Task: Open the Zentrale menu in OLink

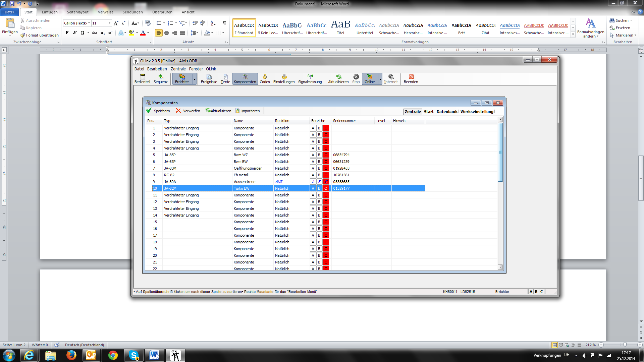Action: pos(178,69)
